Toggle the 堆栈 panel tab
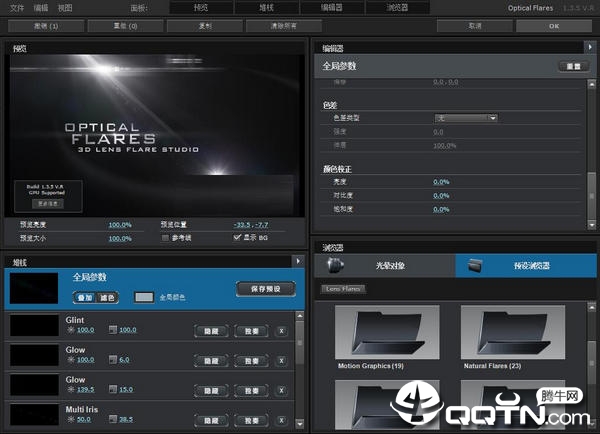 (266, 7)
